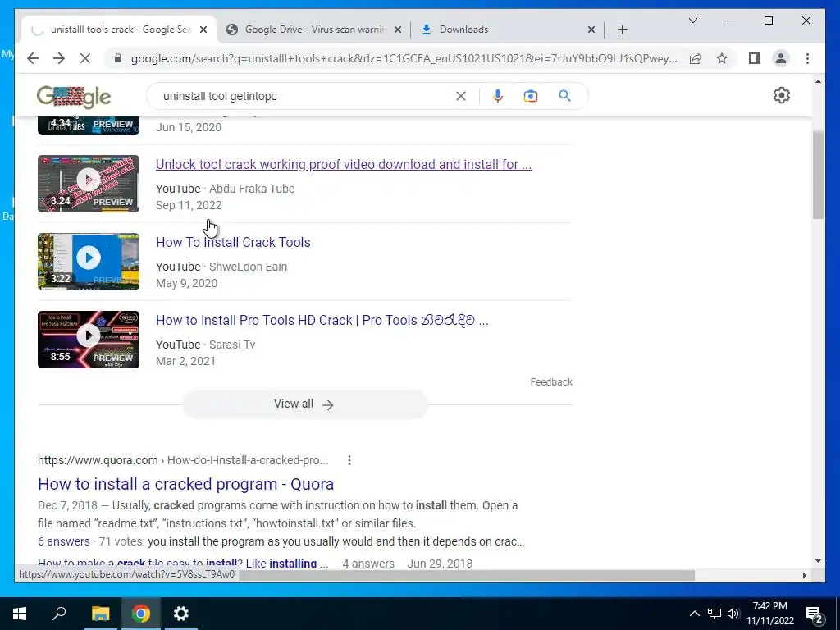The width and height of the screenshot is (840, 630).
Task: Submit search with the magnifier icon
Action: pos(564,96)
